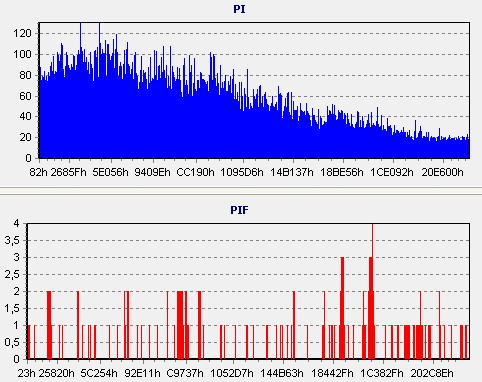
Task: Click the 1052D7h label on PIF axis
Action: (232, 373)
